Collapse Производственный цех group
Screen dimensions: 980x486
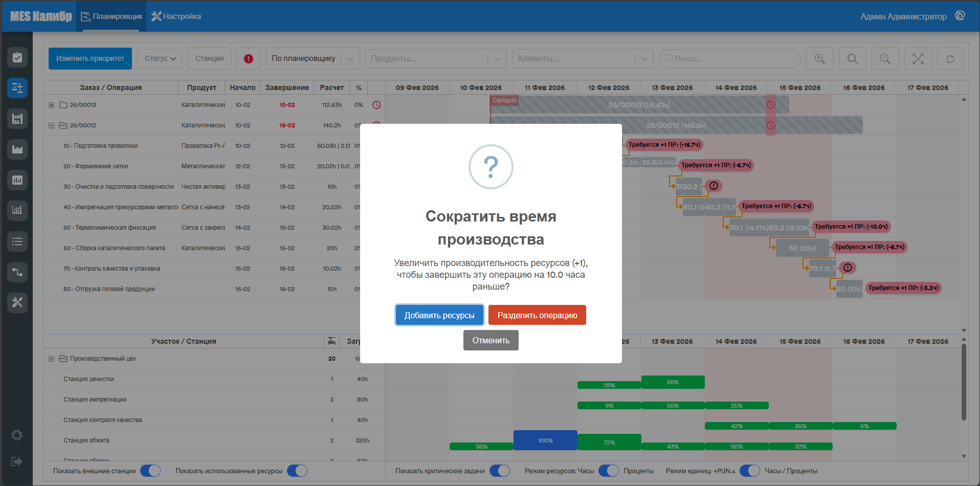51,359
